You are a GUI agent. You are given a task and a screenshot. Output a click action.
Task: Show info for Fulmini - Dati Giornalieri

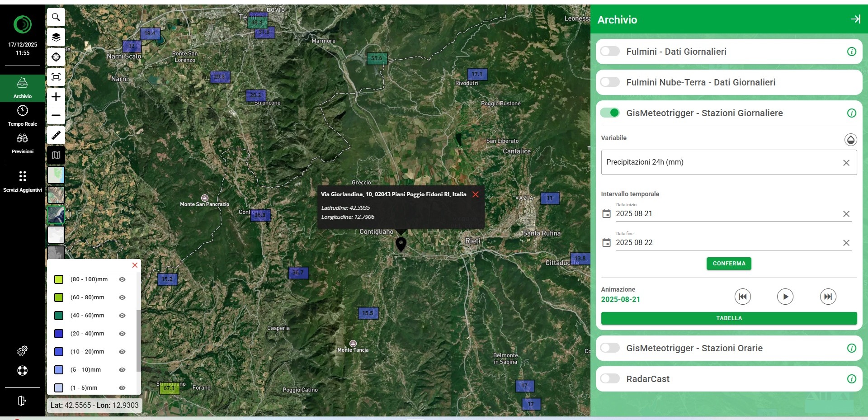851,52
